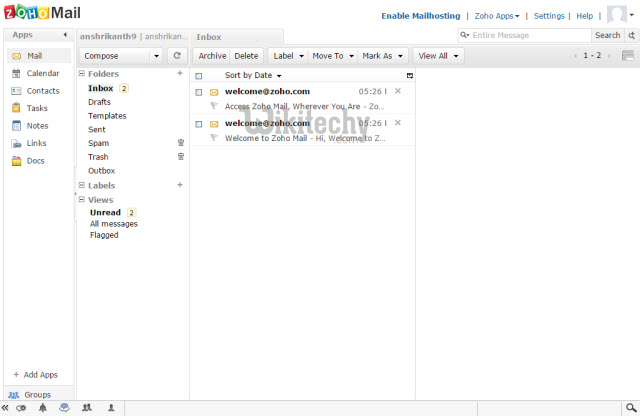Check the Welcome to Zoho Mail message checkbox

click(x=199, y=124)
